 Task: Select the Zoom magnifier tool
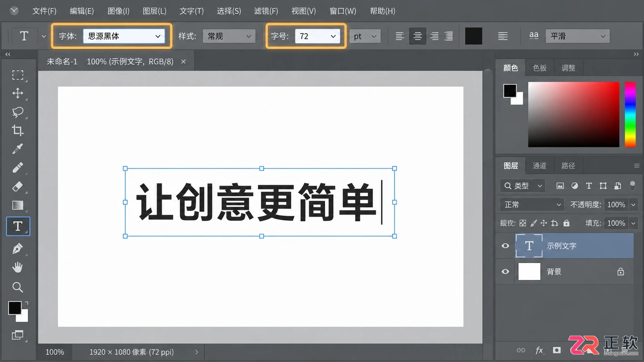pos(17,287)
